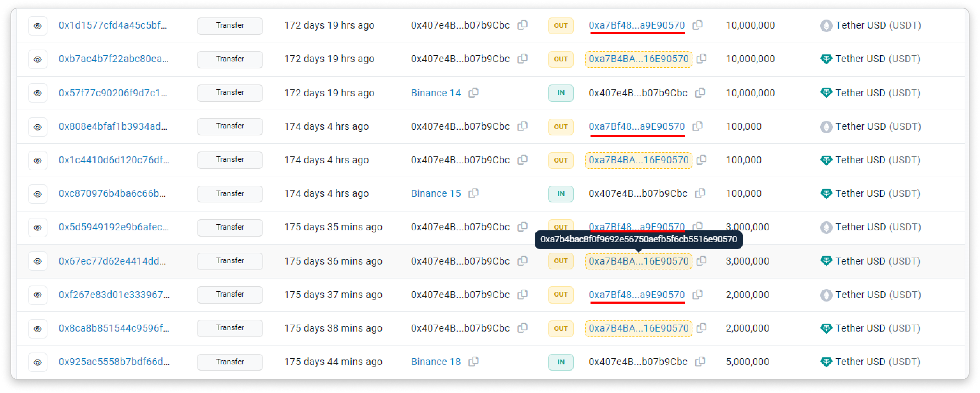Toggle eye preview for transaction 0x67ec77d62e4414dd
This screenshot has width=980, height=393.
click(x=38, y=261)
